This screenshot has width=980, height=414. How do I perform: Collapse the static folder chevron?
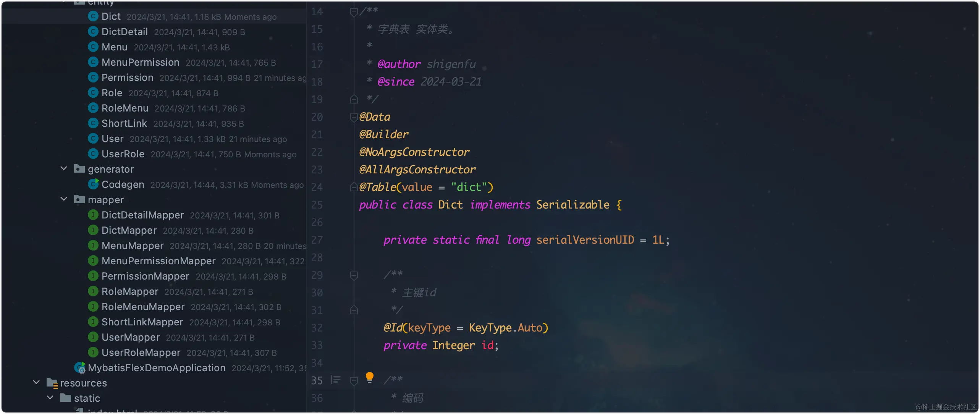tap(50, 398)
